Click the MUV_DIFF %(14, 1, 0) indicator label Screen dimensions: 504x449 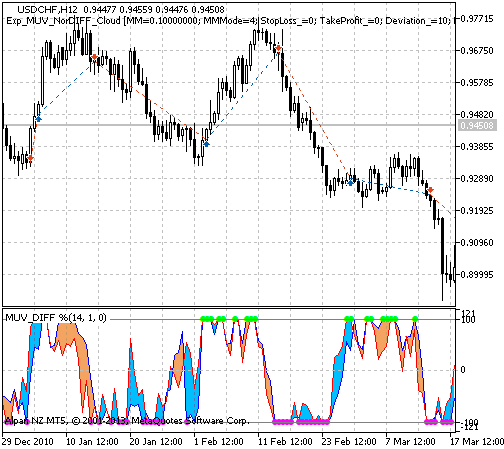pyautogui.click(x=56, y=318)
